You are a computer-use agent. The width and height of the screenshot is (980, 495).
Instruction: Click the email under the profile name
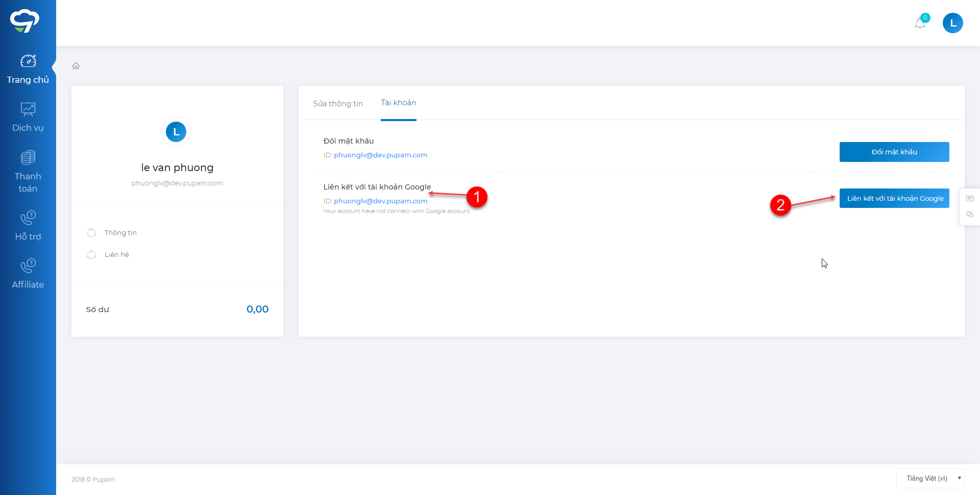click(x=177, y=183)
